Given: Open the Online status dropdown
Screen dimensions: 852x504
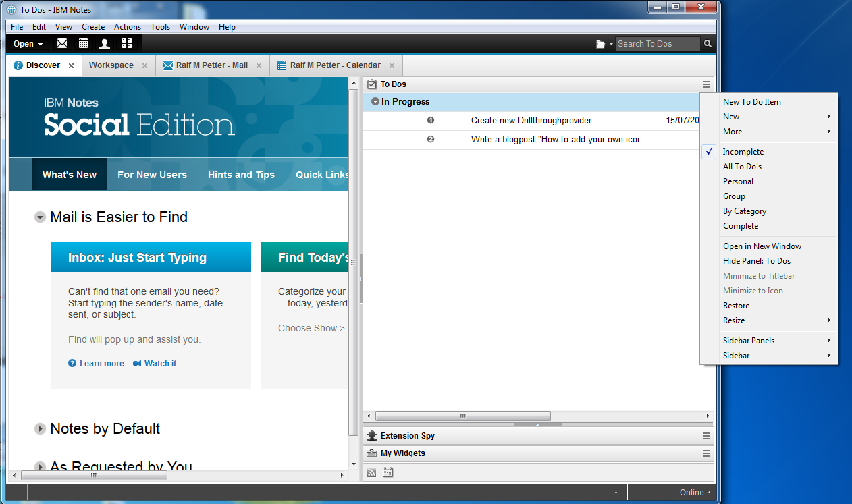Looking at the screenshot, I should 695,493.
